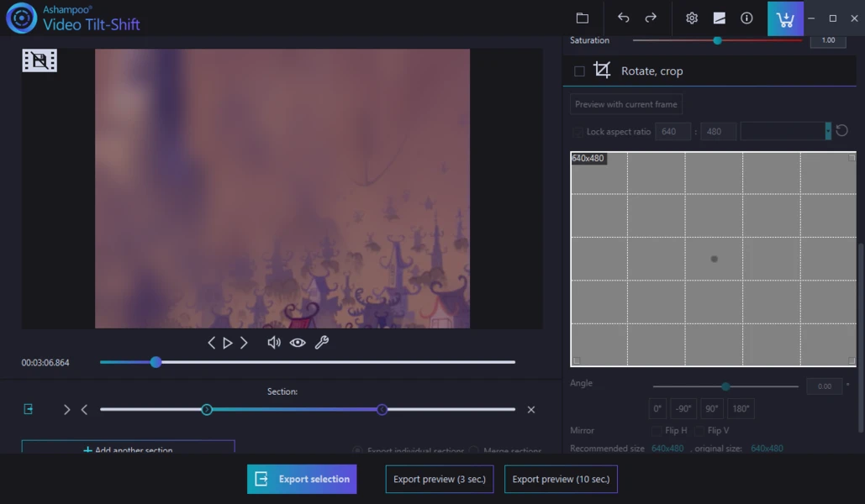The width and height of the screenshot is (865, 504).
Task: Open the wrench tools icon
Action: click(322, 343)
